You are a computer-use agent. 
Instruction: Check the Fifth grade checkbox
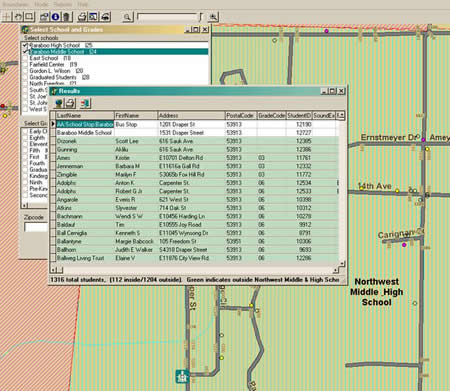point(25,150)
